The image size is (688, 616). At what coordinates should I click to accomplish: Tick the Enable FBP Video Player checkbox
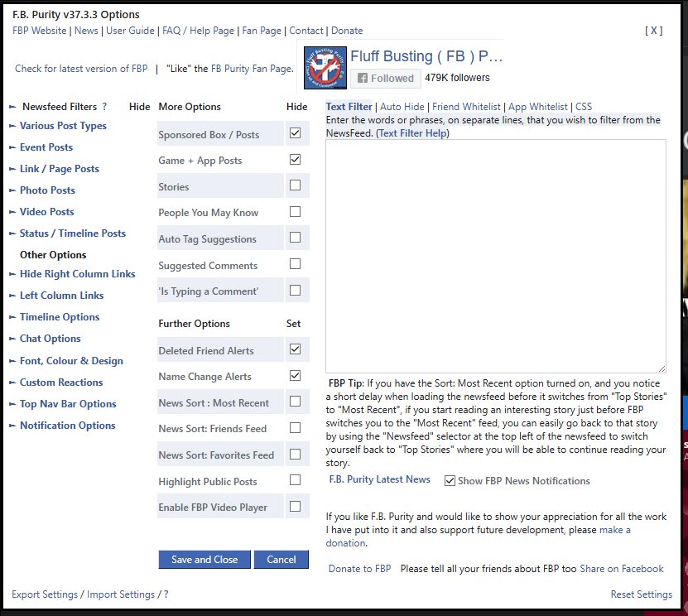(296, 507)
